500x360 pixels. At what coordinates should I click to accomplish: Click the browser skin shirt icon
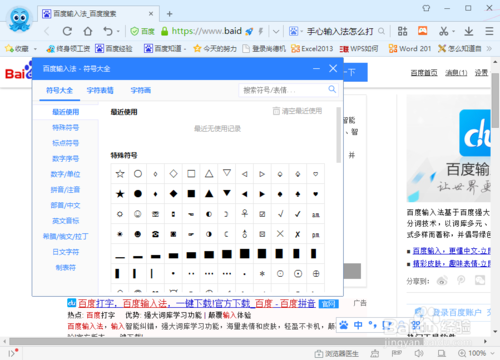tap(426, 8)
